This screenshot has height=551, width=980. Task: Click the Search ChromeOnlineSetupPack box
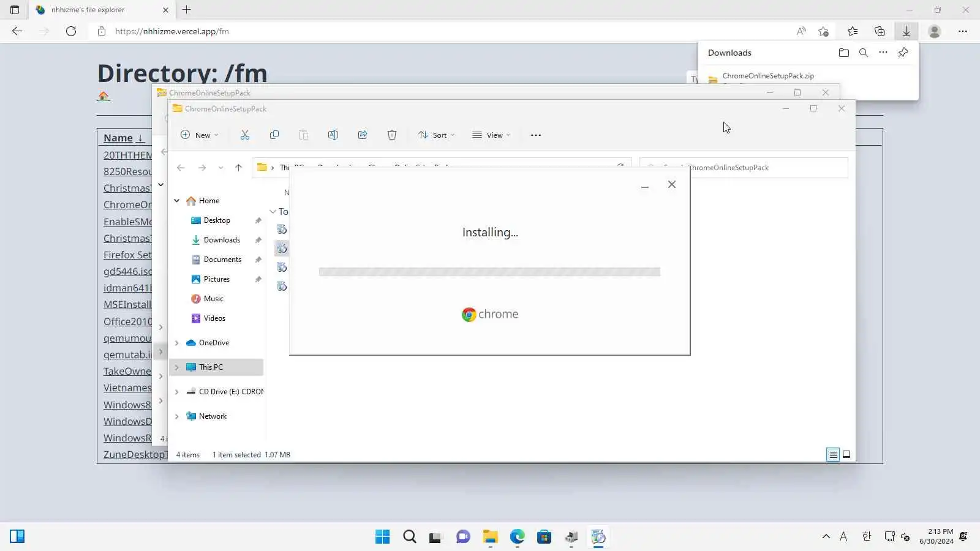(x=744, y=168)
